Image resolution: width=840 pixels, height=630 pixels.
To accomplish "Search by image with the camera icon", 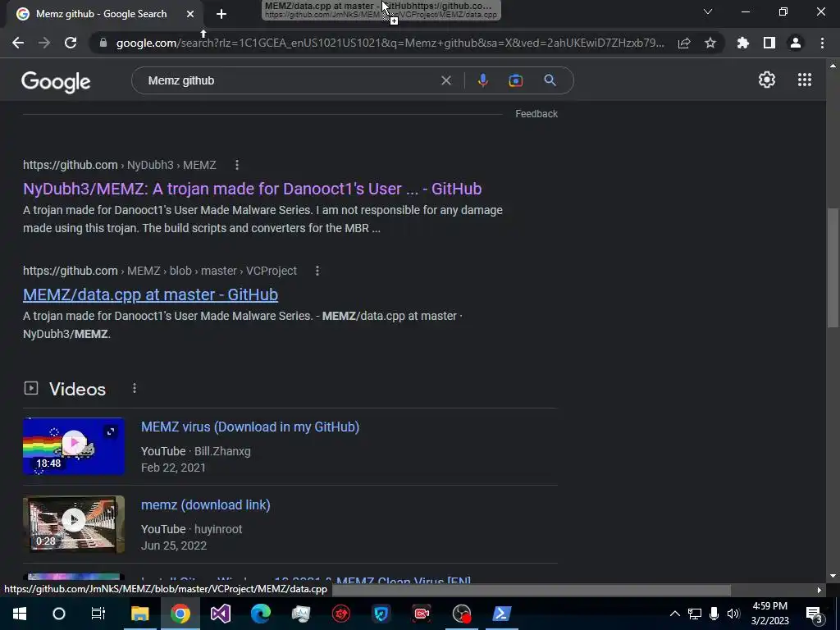I will coord(516,80).
